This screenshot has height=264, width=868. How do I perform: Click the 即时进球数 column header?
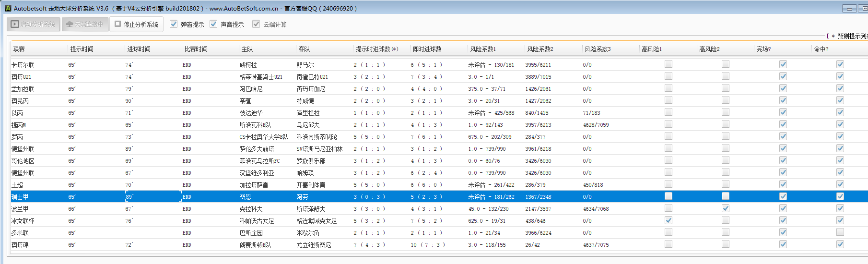[427, 49]
